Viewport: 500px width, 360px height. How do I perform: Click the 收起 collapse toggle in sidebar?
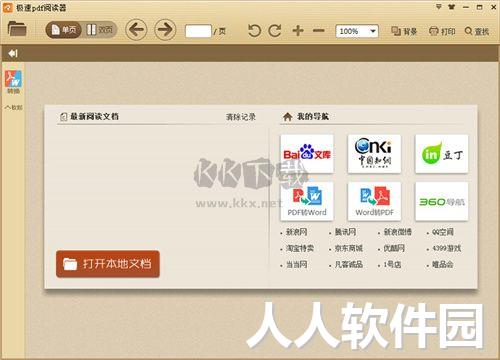point(13,107)
